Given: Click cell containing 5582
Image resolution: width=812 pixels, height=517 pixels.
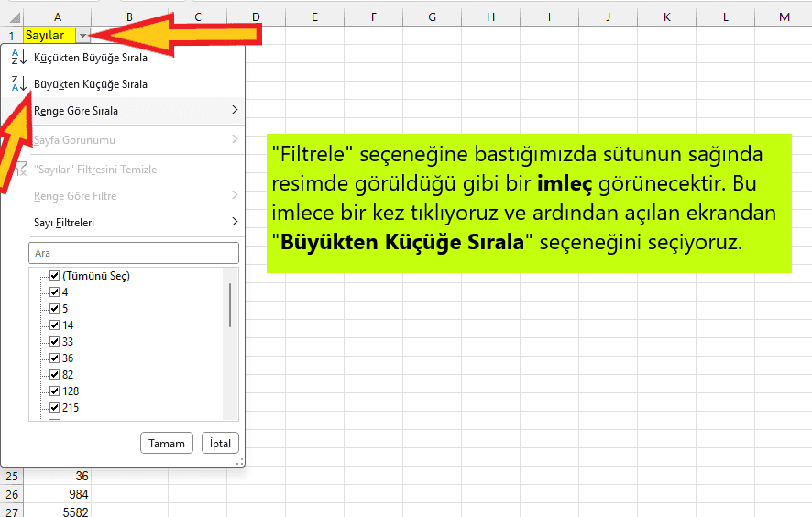Looking at the screenshot, I should click(x=58, y=511).
